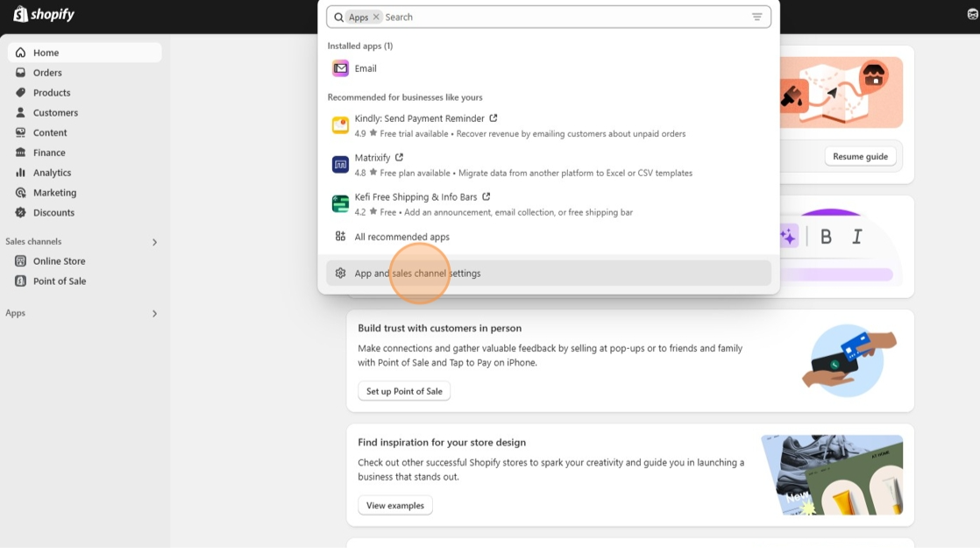
Task: Expand the Sales channels section
Action: (x=154, y=242)
